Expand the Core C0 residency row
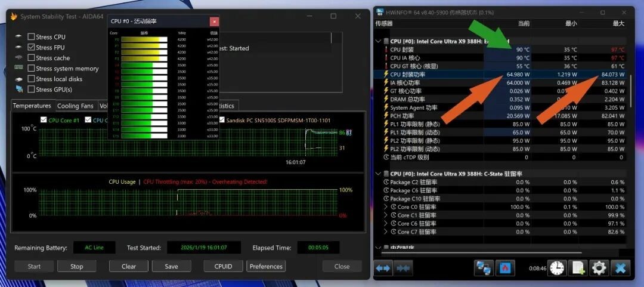This screenshot has width=644, height=287. [386, 207]
